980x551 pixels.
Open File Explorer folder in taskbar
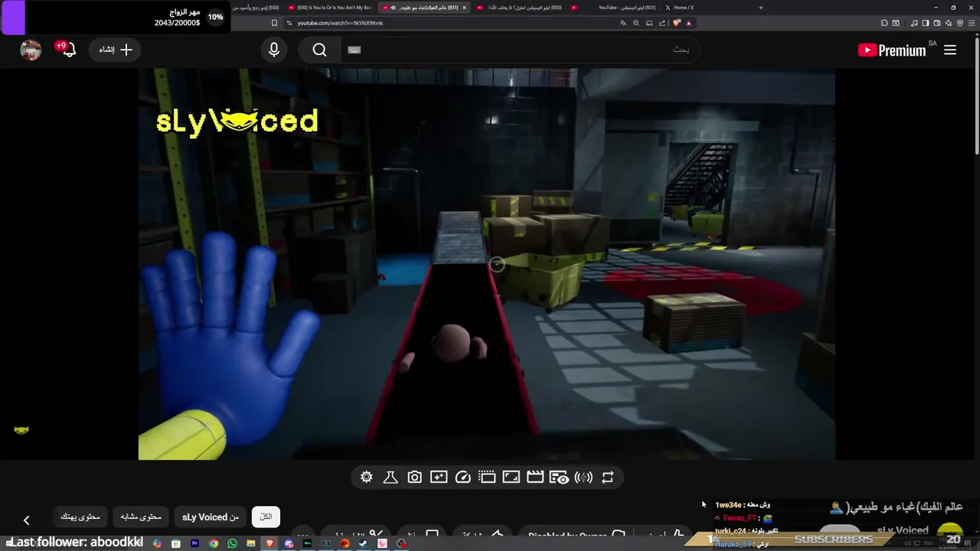click(x=251, y=543)
